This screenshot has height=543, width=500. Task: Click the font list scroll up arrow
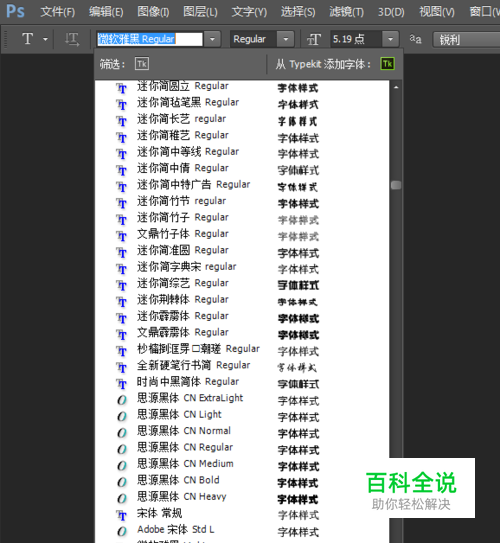tap(396, 87)
